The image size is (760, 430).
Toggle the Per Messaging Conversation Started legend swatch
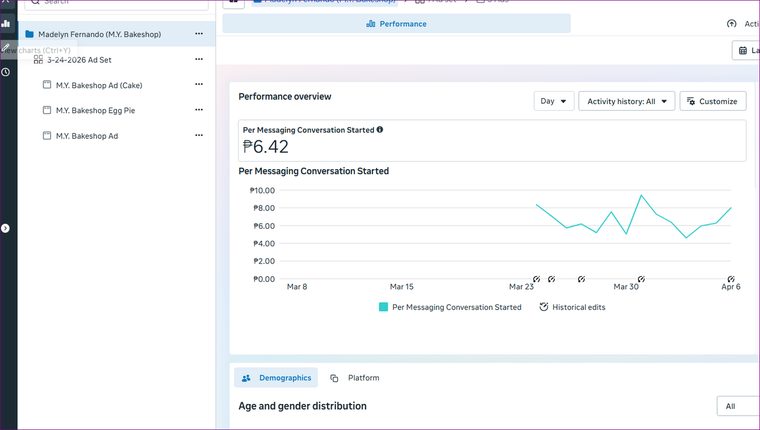[x=383, y=307]
